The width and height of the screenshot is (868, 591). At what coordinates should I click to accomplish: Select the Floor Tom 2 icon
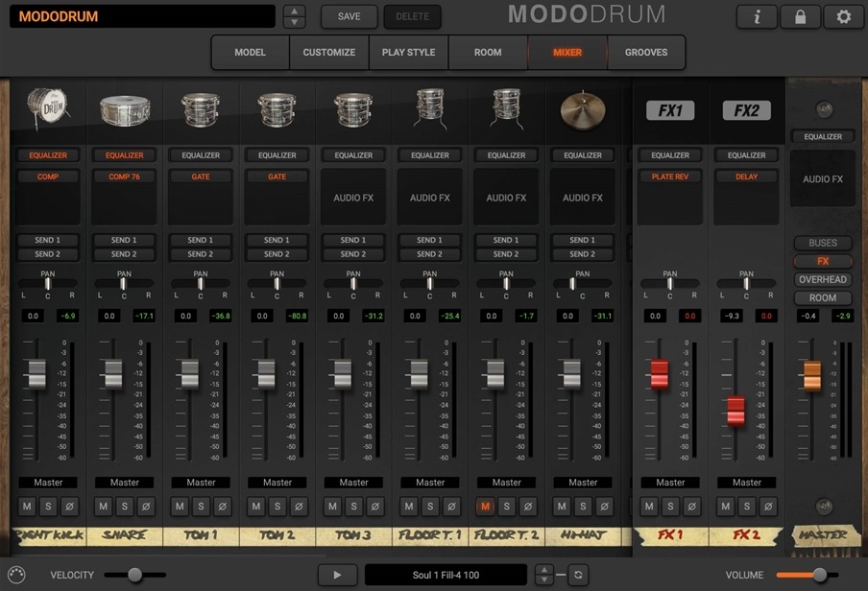point(507,109)
